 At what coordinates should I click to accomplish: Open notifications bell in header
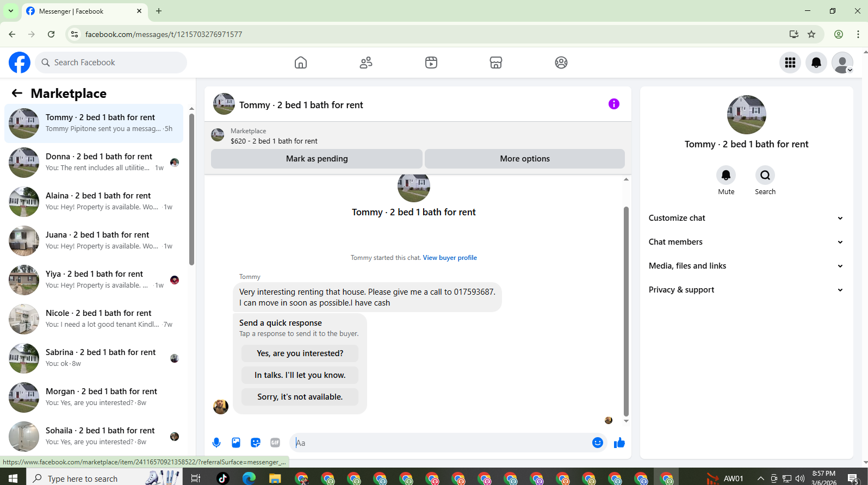(x=816, y=63)
